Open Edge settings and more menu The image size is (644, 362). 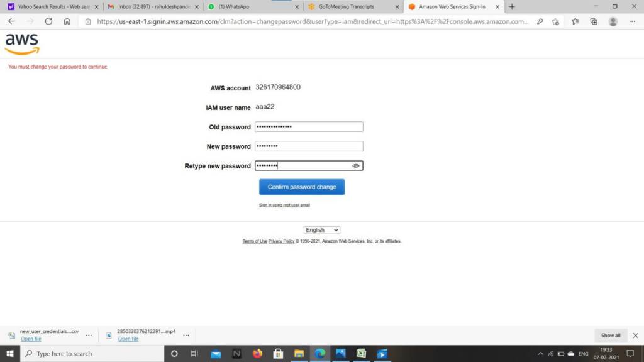[x=632, y=21]
